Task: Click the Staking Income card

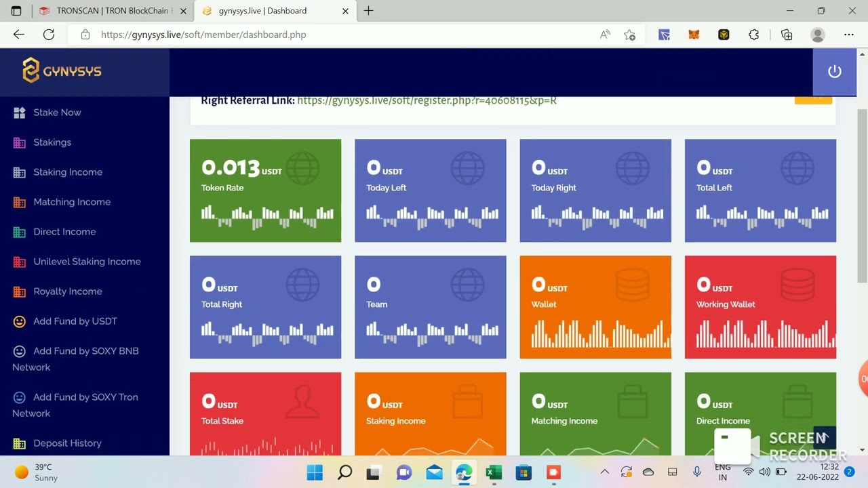Action: point(430,413)
